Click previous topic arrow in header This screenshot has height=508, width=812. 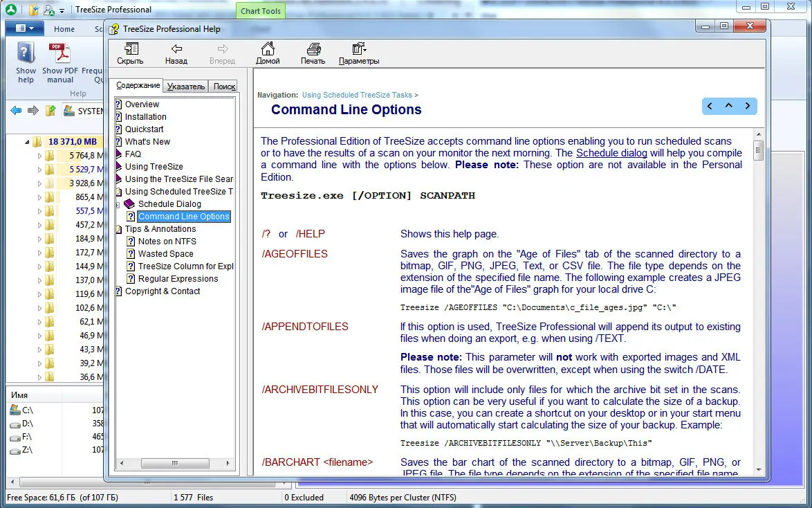pos(710,106)
